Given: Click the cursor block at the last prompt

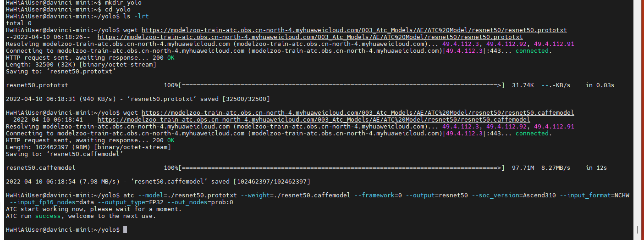Looking at the screenshot, I should (x=125, y=230).
